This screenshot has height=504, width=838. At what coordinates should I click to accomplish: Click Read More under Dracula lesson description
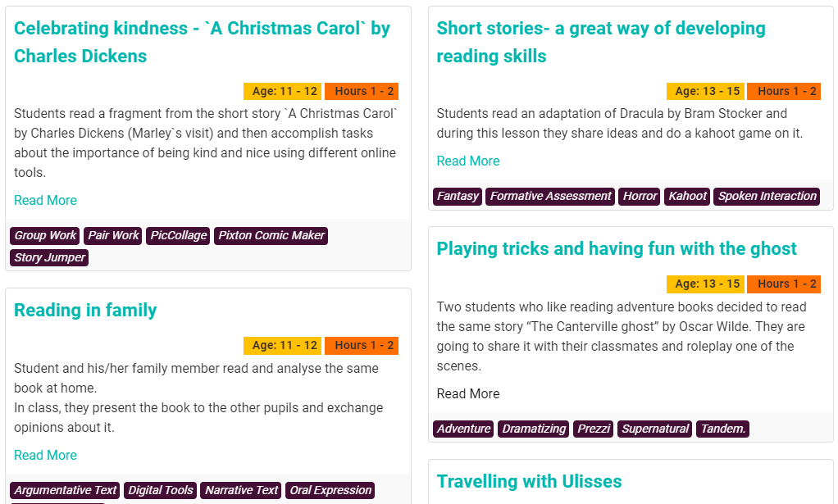tap(467, 161)
